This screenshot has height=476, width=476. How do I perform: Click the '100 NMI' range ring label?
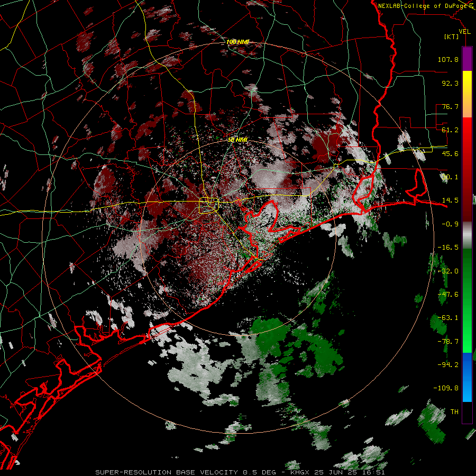click(x=237, y=42)
